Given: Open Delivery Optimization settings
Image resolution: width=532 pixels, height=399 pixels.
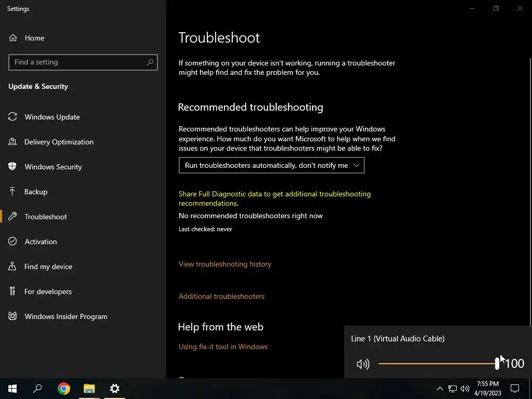Looking at the screenshot, I should (59, 142).
